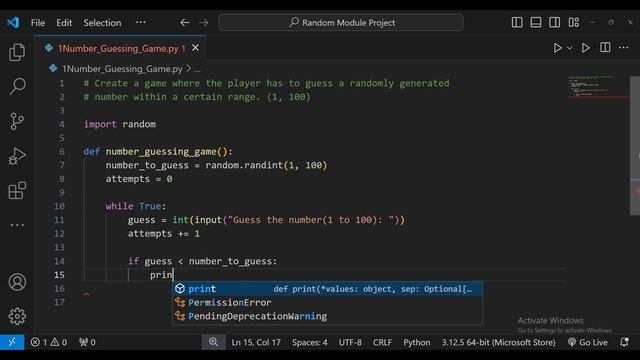Click breadcrumb file name 1Number_Guessing_Game.py

[x=122, y=69]
